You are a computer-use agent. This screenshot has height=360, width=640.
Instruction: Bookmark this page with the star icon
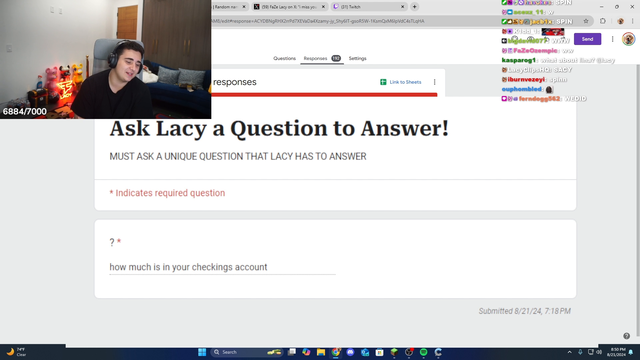586,21
